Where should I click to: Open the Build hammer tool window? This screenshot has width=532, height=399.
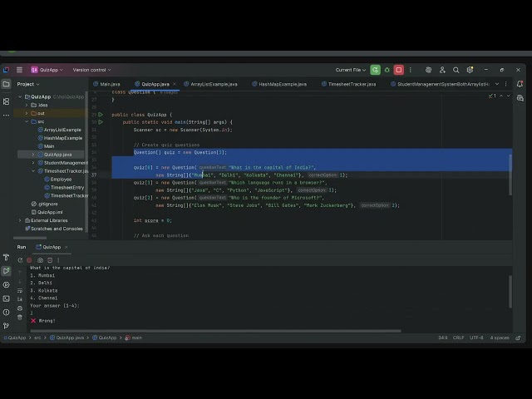pos(6,257)
